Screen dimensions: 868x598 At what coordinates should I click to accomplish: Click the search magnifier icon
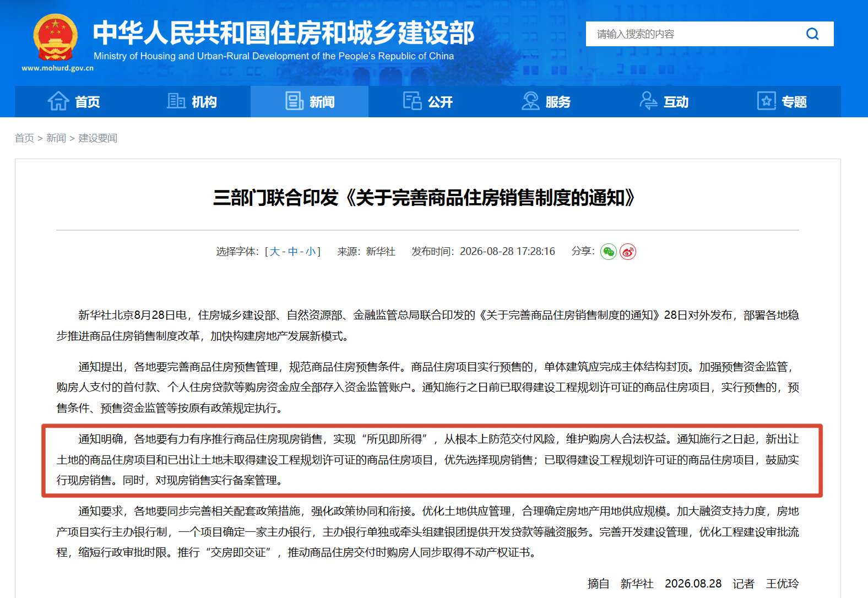(812, 34)
